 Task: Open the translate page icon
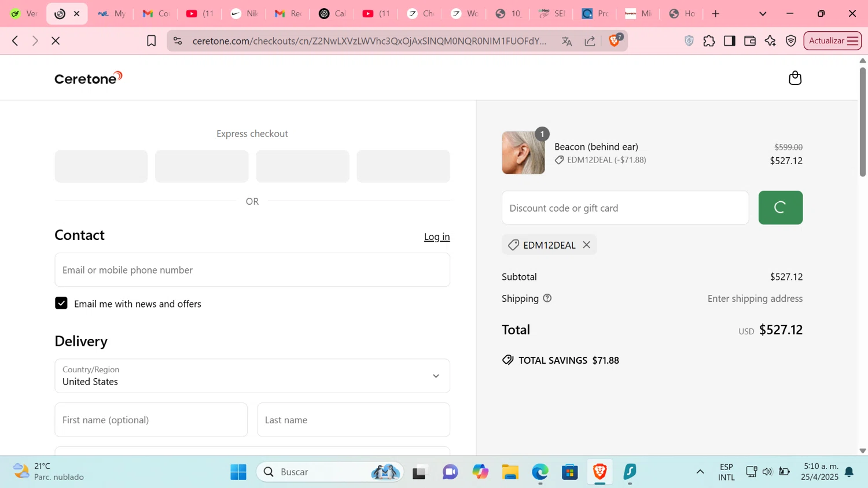coord(567,40)
